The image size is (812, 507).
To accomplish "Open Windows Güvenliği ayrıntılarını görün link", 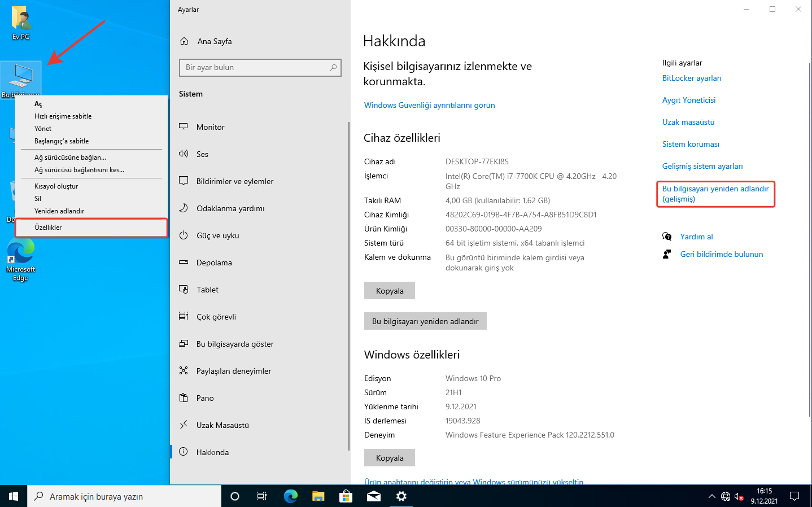I will click(429, 105).
